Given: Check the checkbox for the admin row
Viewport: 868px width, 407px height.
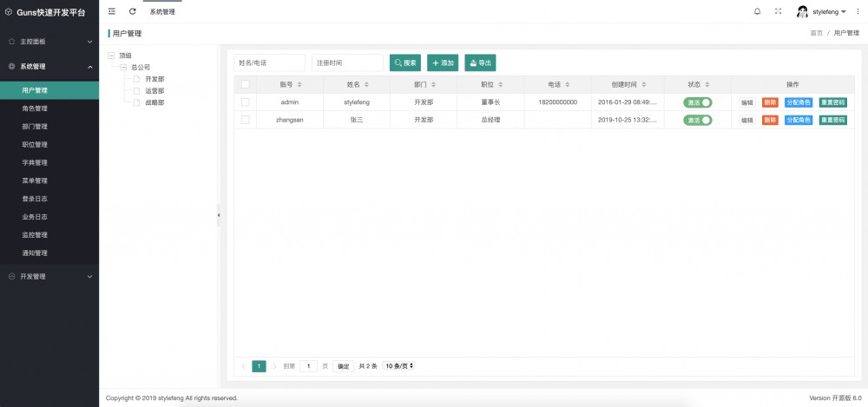Looking at the screenshot, I should point(246,102).
